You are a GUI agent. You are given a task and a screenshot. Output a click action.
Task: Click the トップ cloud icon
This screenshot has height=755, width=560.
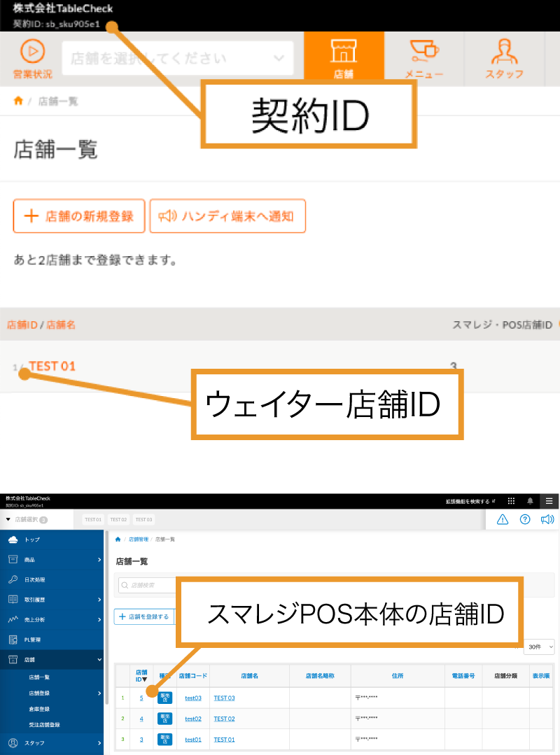coord(13,539)
